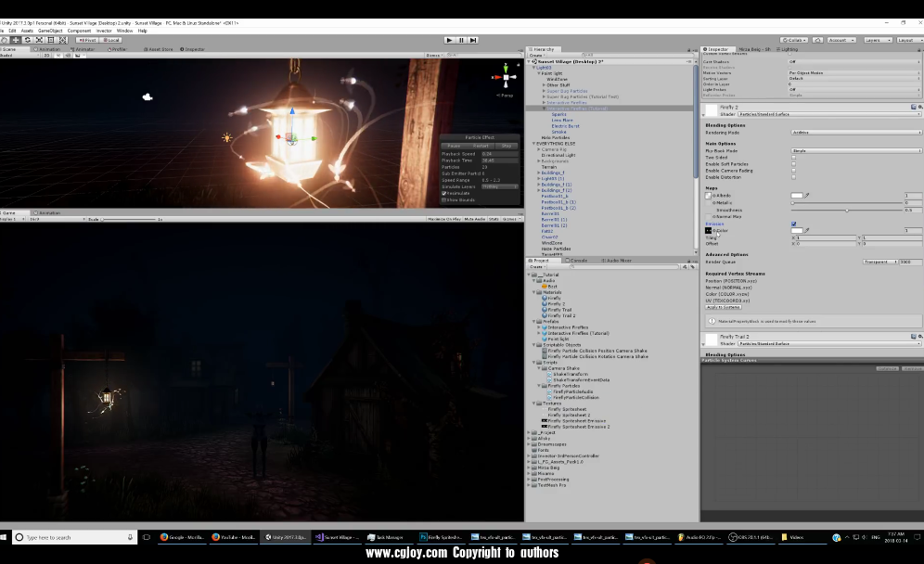Select the Scale tool in the toolbar
This screenshot has width=924, height=564.
click(38, 40)
